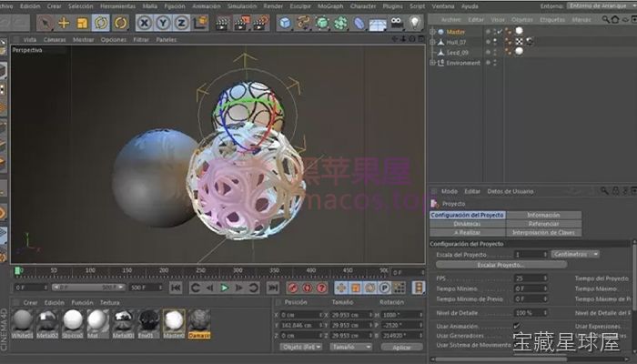Viewport: 637px width, 364px height.
Task: Click the FPS value field
Action: pyautogui.click(x=531, y=278)
